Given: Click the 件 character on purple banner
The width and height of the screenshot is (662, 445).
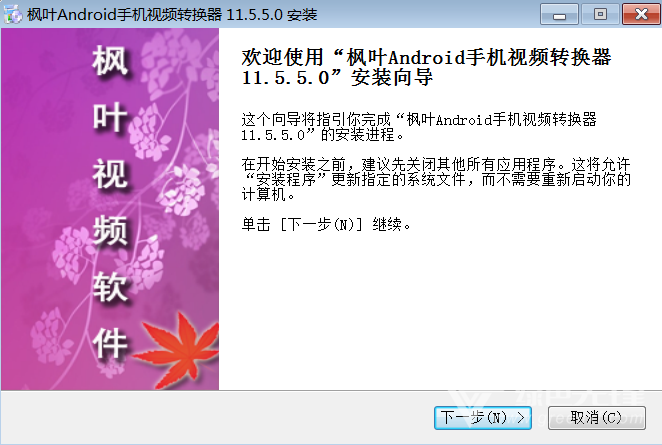Looking at the screenshot, I should tap(110, 344).
